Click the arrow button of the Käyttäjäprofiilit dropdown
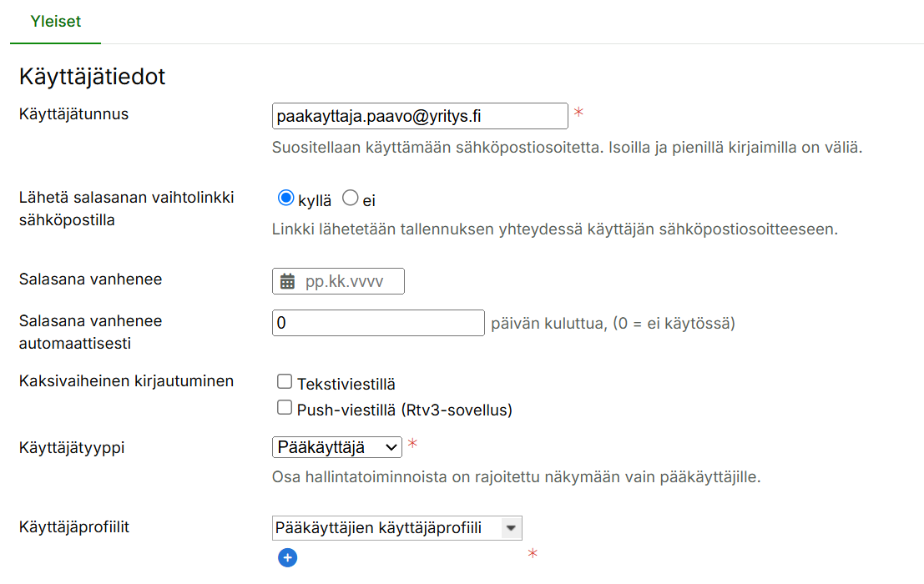 click(x=511, y=528)
